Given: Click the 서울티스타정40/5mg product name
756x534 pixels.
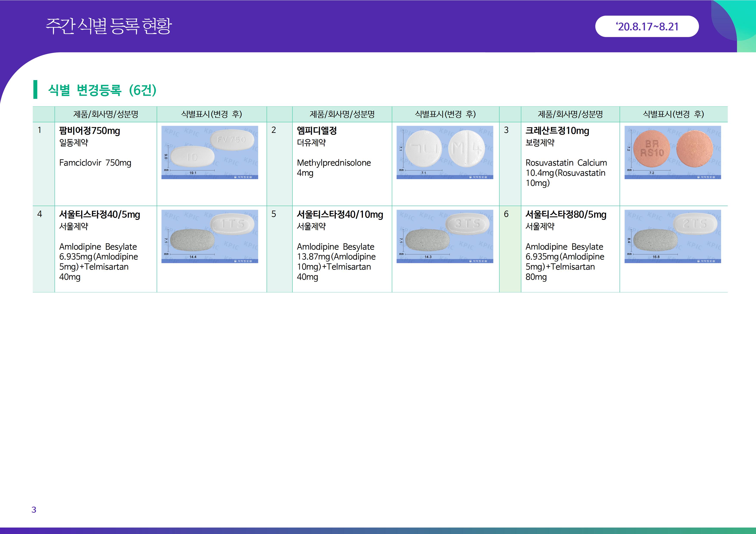Looking at the screenshot, I should [x=99, y=214].
